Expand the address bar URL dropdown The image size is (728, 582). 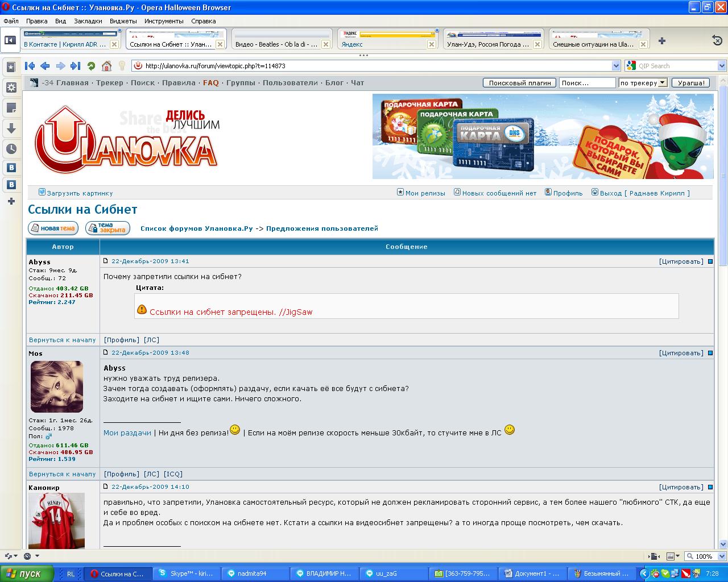point(616,66)
